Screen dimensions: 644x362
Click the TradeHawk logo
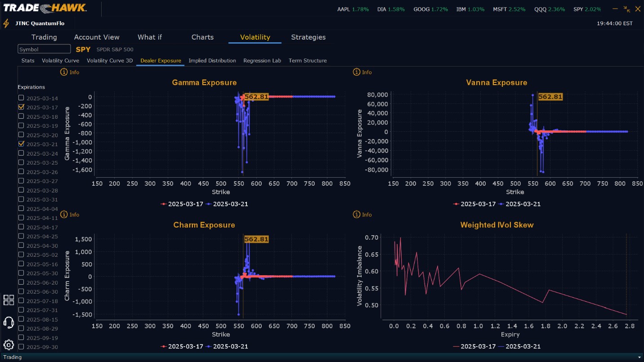point(45,8)
